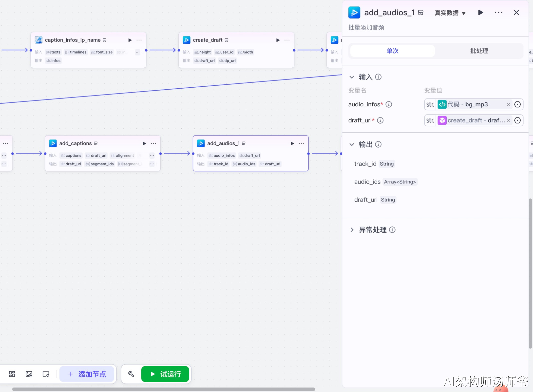
Task: Click the horizontal canvas scrollbar
Action: [x=164, y=389]
